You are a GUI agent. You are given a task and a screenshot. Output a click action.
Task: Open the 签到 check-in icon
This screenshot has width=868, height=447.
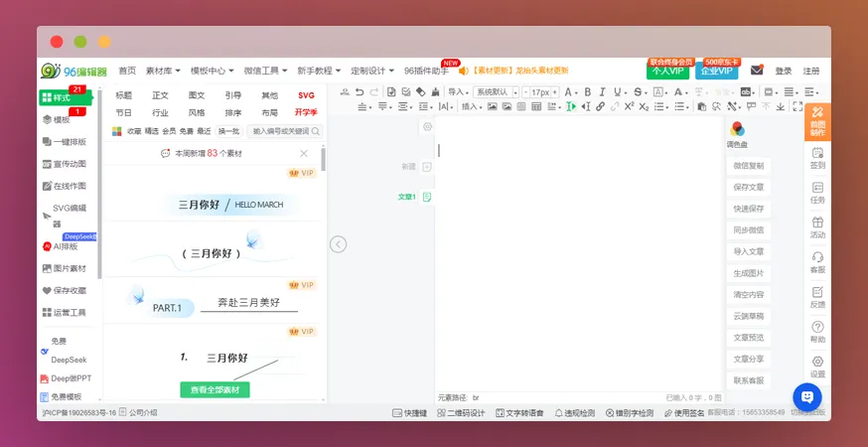pyautogui.click(x=817, y=158)
